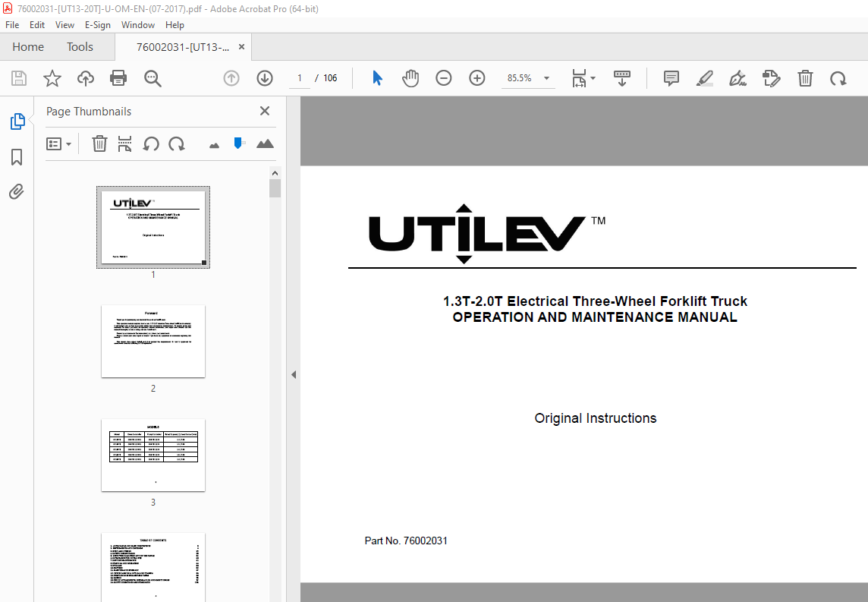Click the thumbnail panel scroll up arrow
This screenshot has width=868, height=602.
pos(275,173)
